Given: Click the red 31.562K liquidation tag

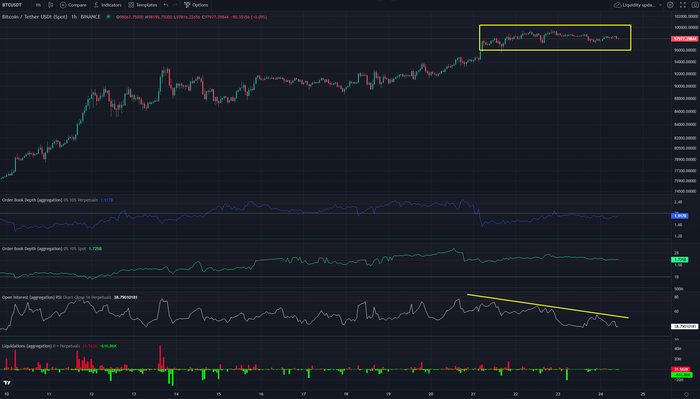Looking at the screenshot, I should click(x=681, y=370).
